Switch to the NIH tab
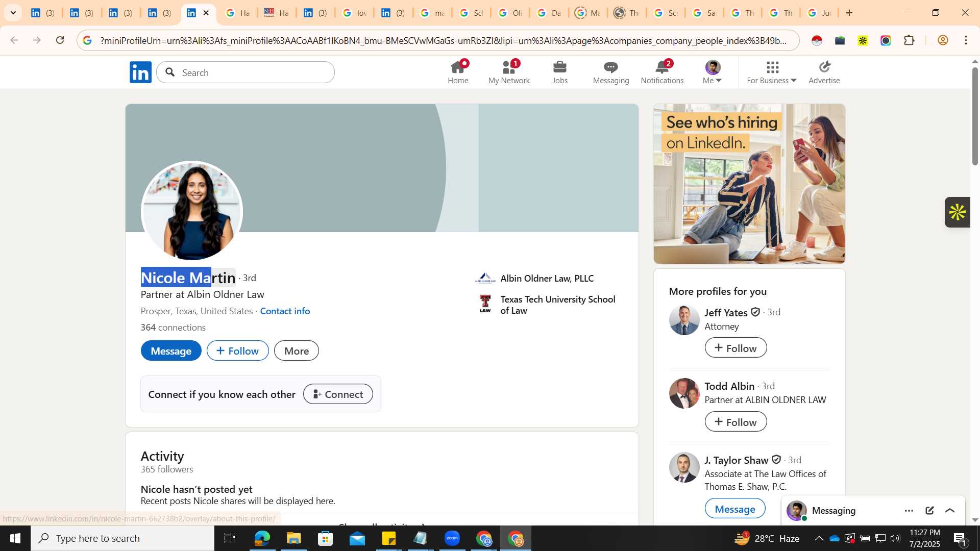The image size is (980, 551). point(276,13)
